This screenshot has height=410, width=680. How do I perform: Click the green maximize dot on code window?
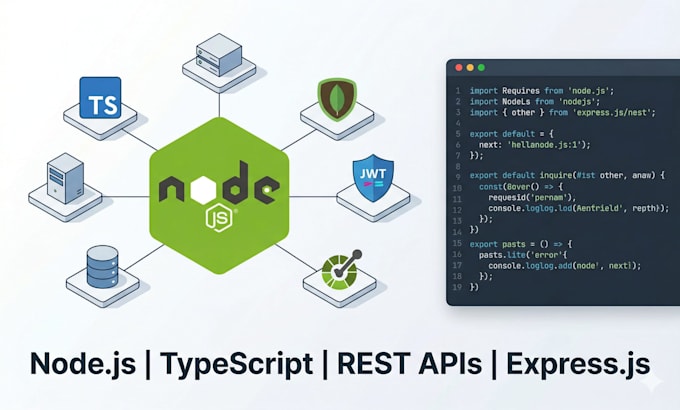[481, 68]
